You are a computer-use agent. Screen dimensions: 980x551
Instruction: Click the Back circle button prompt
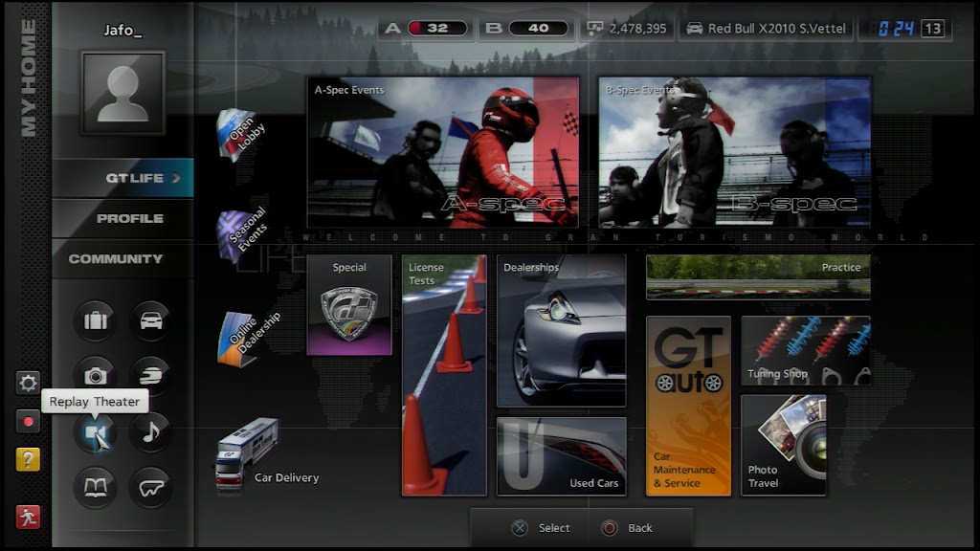pyautogui.click(x=628, y=528)
